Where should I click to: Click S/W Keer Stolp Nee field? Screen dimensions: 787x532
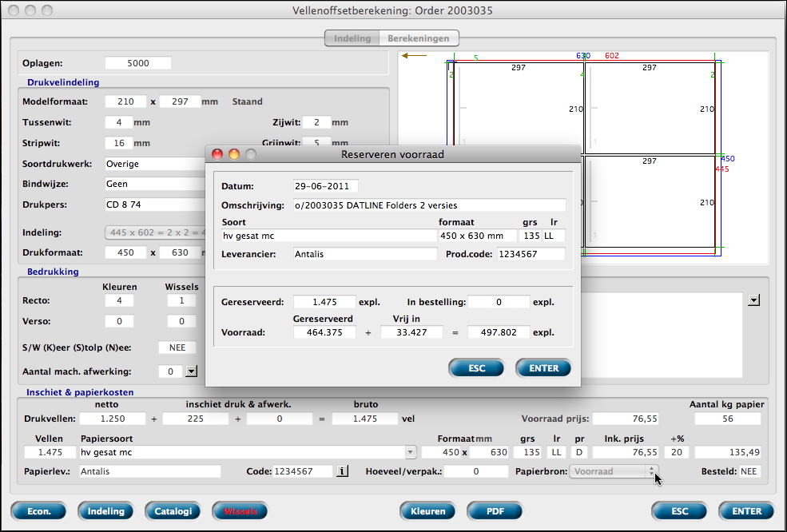[x=177, y=347]
